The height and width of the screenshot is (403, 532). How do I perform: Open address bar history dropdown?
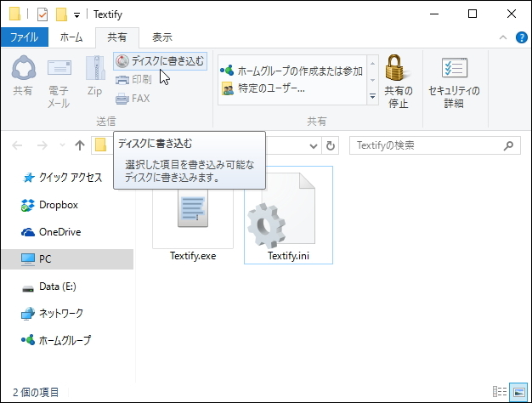click(314, 146)
